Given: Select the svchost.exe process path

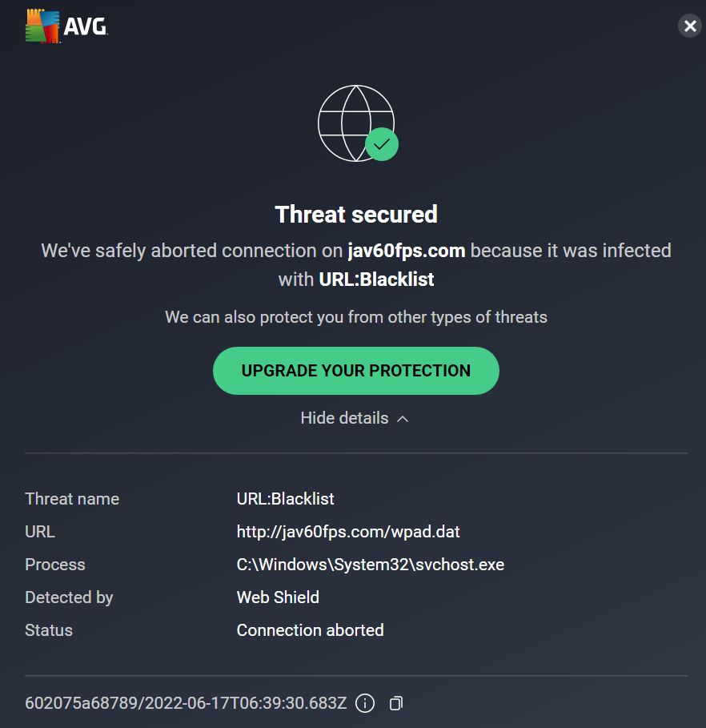Looking at the screenshot, I should click(x=370, y=564).
